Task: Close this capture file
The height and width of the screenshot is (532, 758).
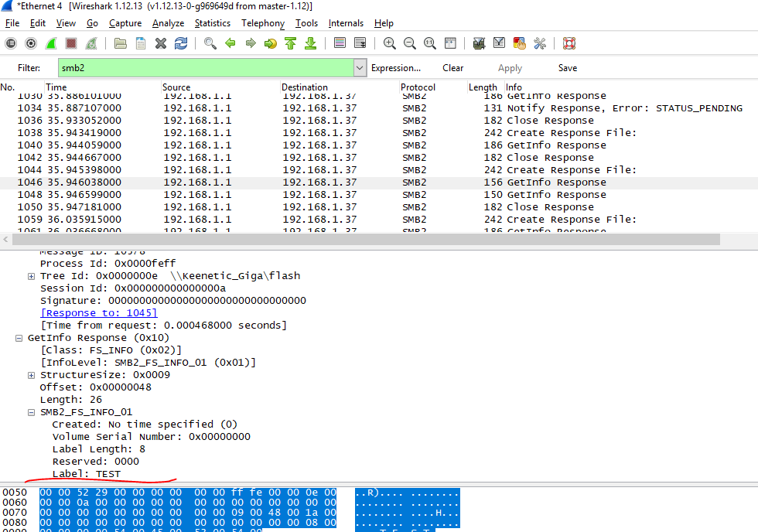Action: click(161, 43)
